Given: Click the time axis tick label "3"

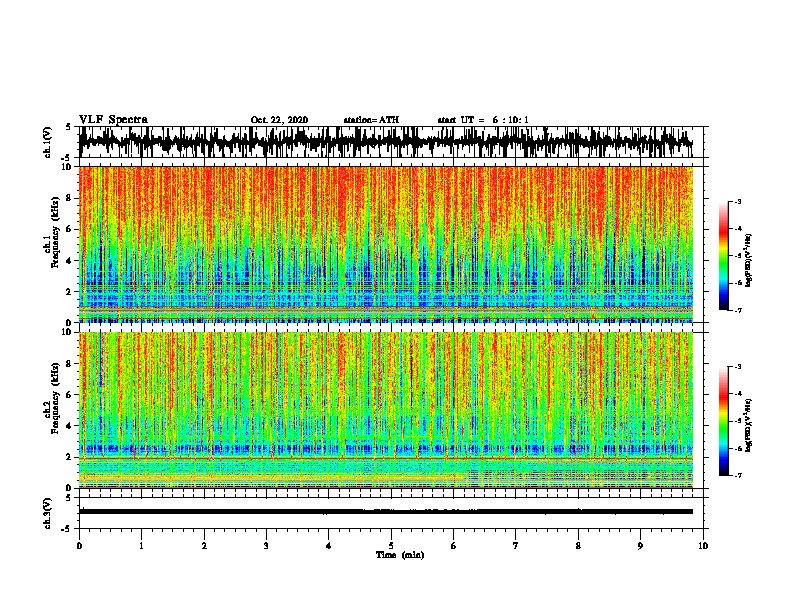Looking at the screenshot, I should tap(266, 546).
